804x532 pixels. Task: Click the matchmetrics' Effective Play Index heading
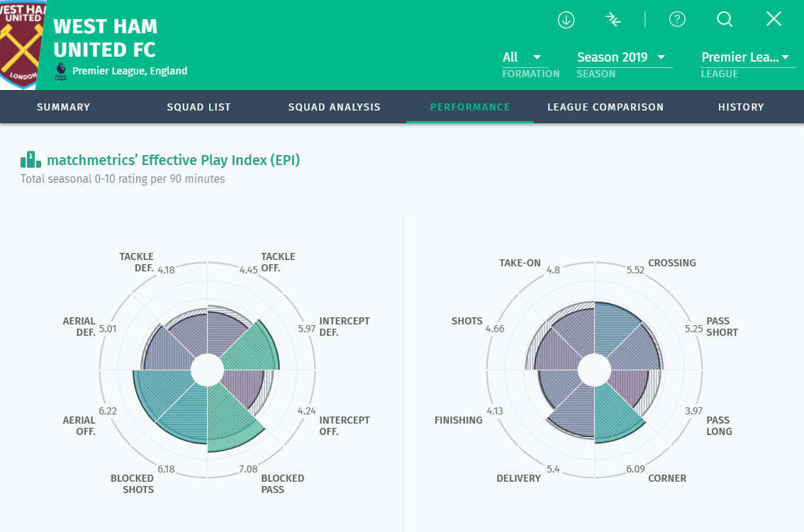tap(173, 160)
